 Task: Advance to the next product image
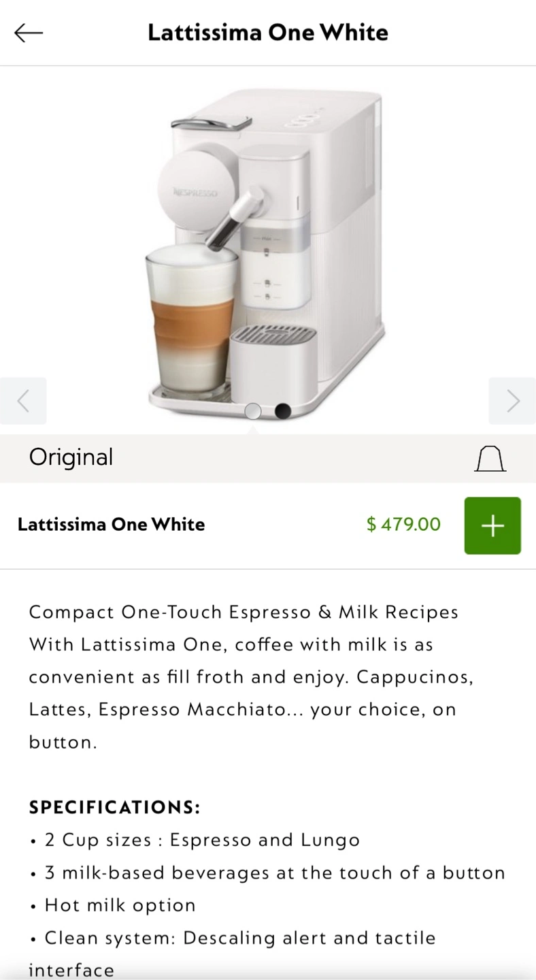tap(512, 401)
